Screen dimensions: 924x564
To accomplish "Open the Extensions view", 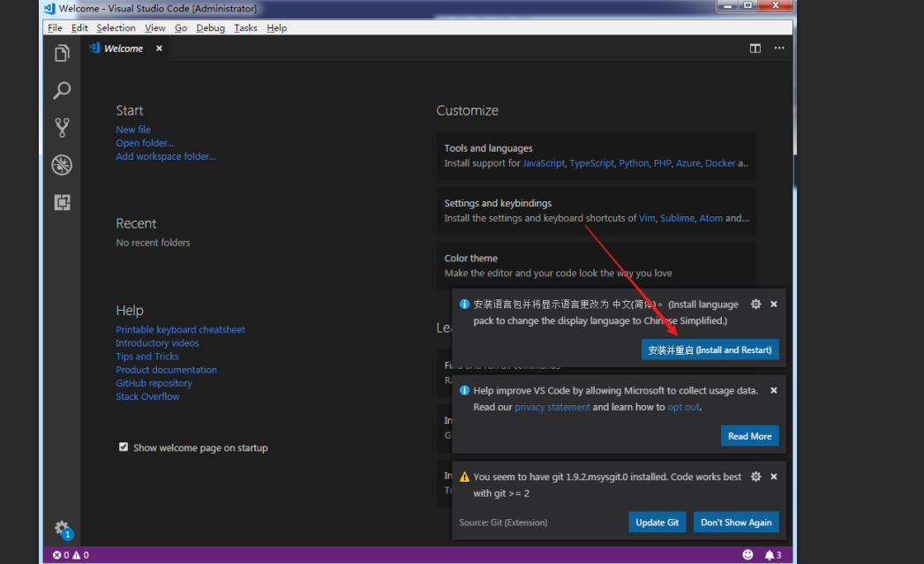I will point(62,202).
